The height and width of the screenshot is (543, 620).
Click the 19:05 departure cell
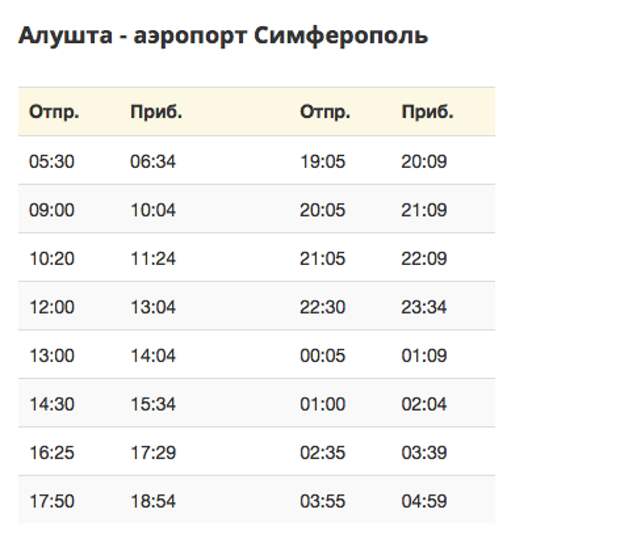[x=322, y=161]
